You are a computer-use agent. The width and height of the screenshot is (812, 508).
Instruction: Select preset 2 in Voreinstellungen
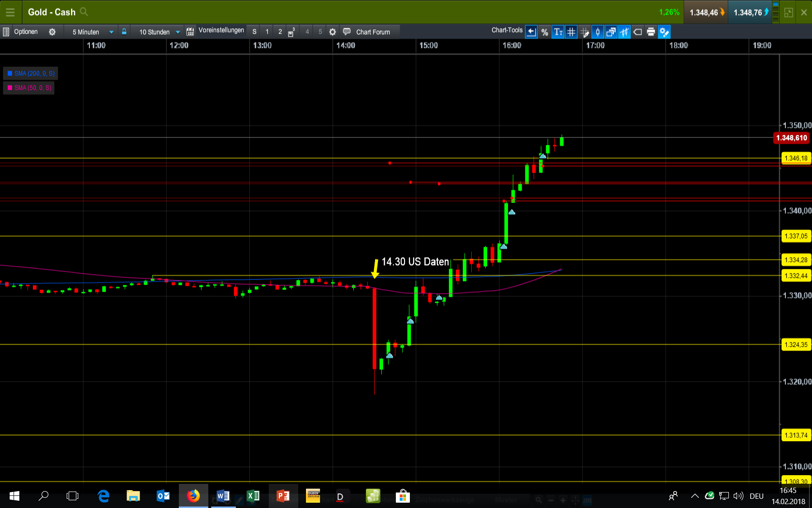(x=280, y=32)
